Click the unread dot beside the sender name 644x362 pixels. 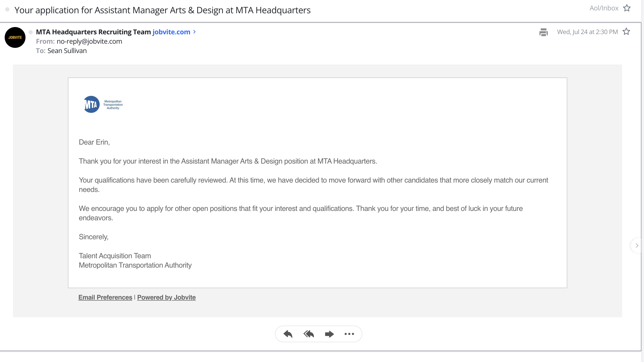pos(30,32)
